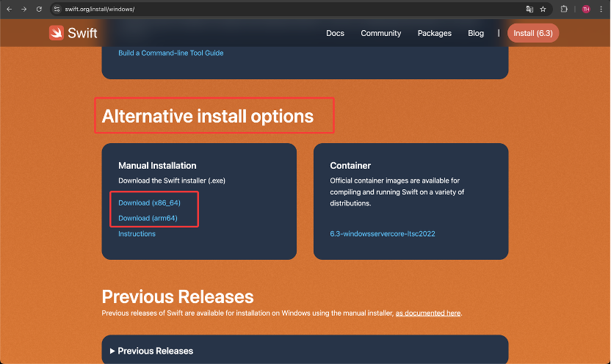The width and height of the screenshot is (611, 364).
Task: Open the Docs navigation item
Action: (x=335, y=33)
